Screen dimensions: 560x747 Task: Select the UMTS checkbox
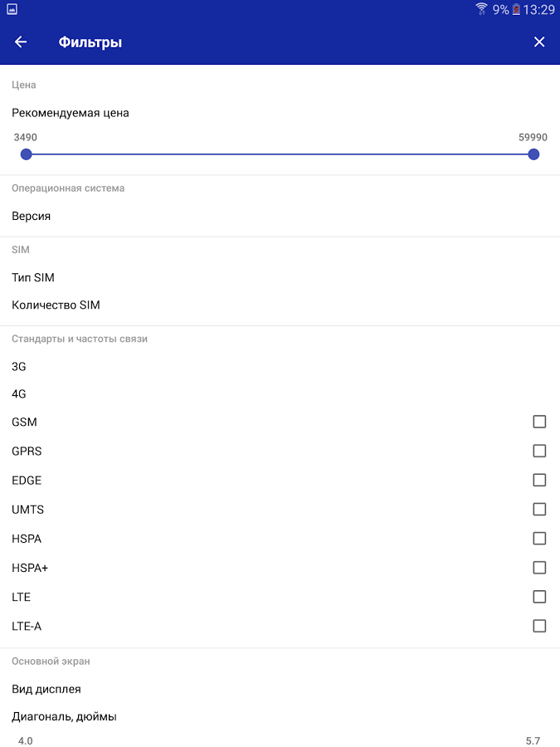pos(539,510)
